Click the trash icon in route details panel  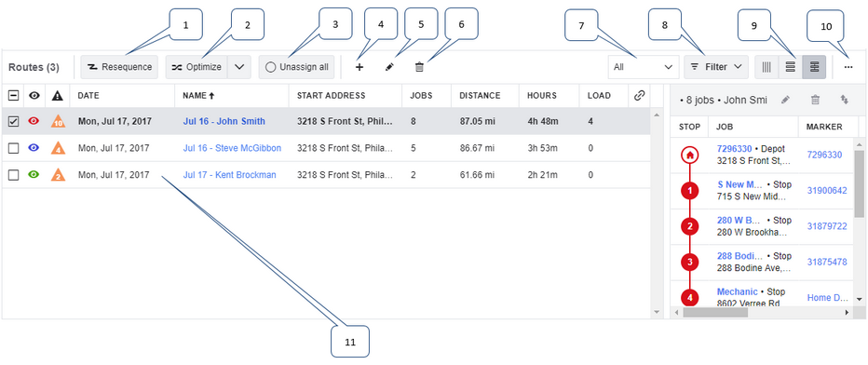(815, 100)
